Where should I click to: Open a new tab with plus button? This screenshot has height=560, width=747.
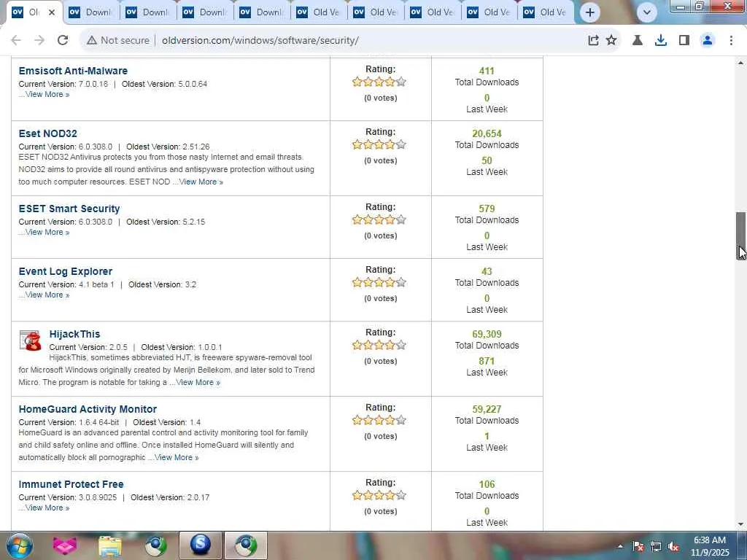[589, 12]
